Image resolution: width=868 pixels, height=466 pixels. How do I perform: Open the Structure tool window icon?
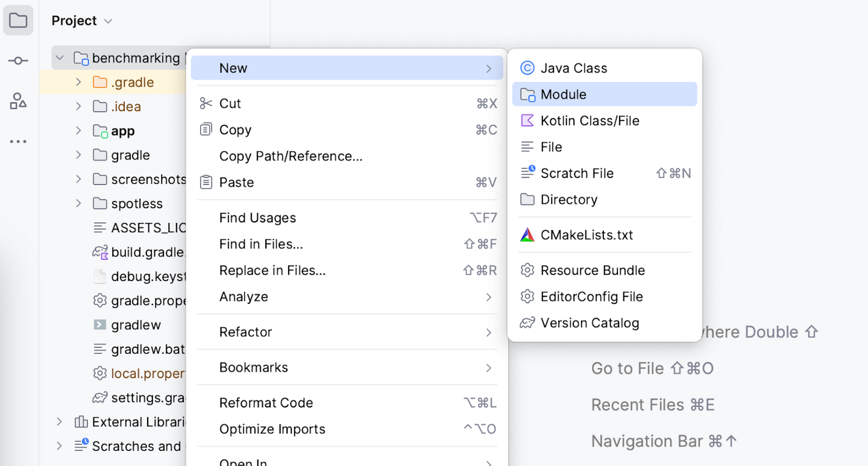coord(18,101)
